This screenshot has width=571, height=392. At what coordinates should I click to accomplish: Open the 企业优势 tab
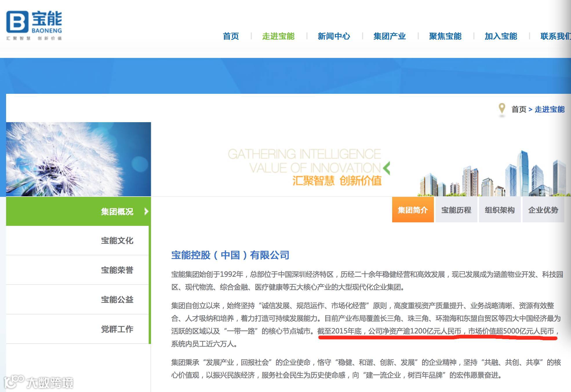pos(543,210)
